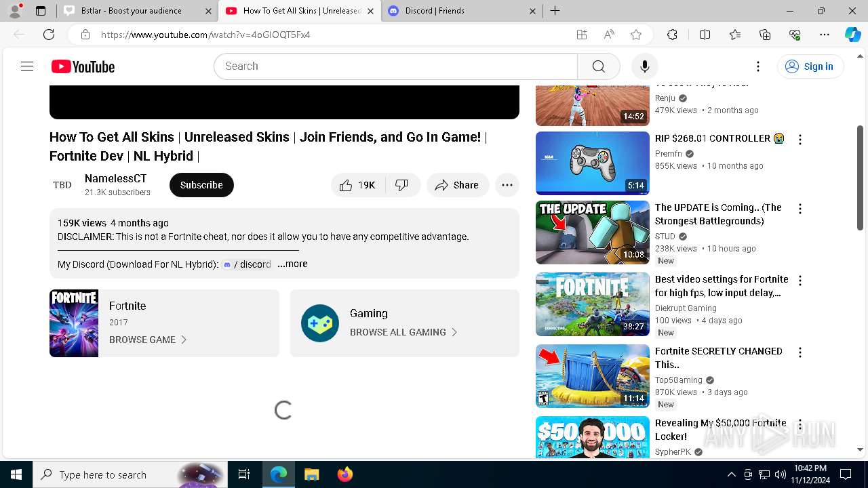Viewport: 868px width, 488px height.
Task: View site information lock icon
Action: pyautogui.click(x=85, y=35)
